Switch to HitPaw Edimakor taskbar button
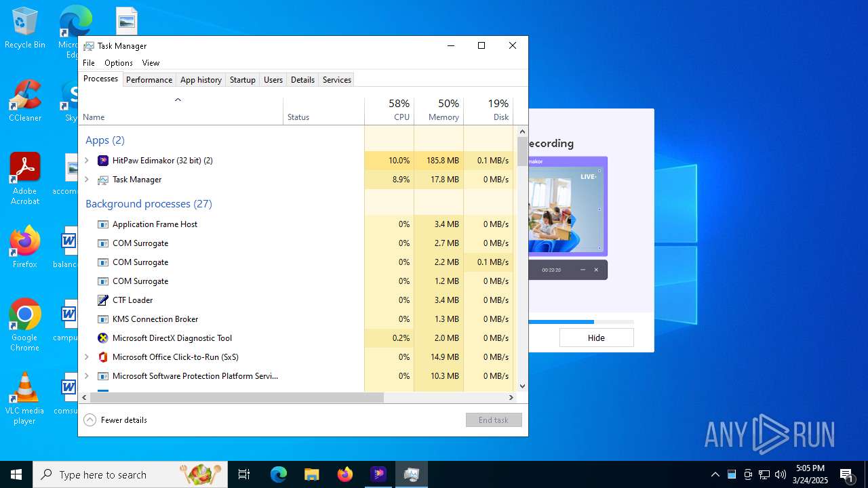The image size is (868, 488). tap(378, 474)
